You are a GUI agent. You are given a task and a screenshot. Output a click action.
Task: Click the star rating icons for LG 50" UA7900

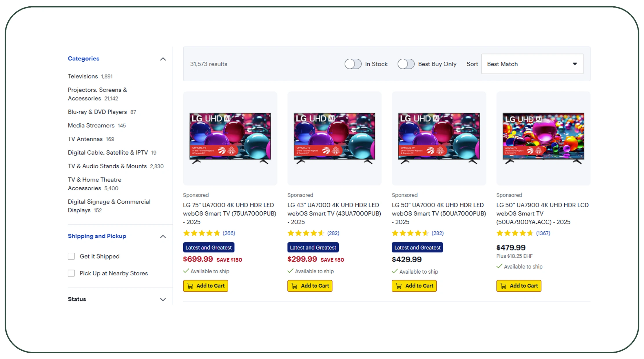tap(515, 233)
